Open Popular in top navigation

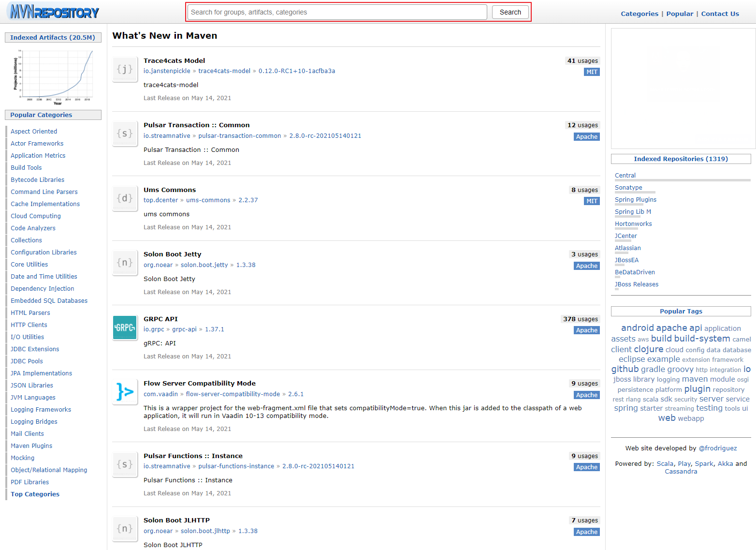[x=680, y=14]
